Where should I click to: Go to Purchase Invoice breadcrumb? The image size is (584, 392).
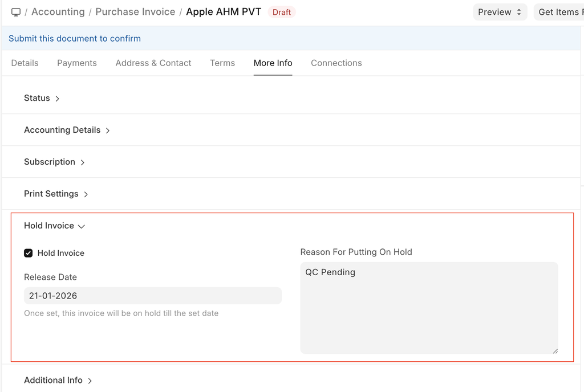(135, 12)
